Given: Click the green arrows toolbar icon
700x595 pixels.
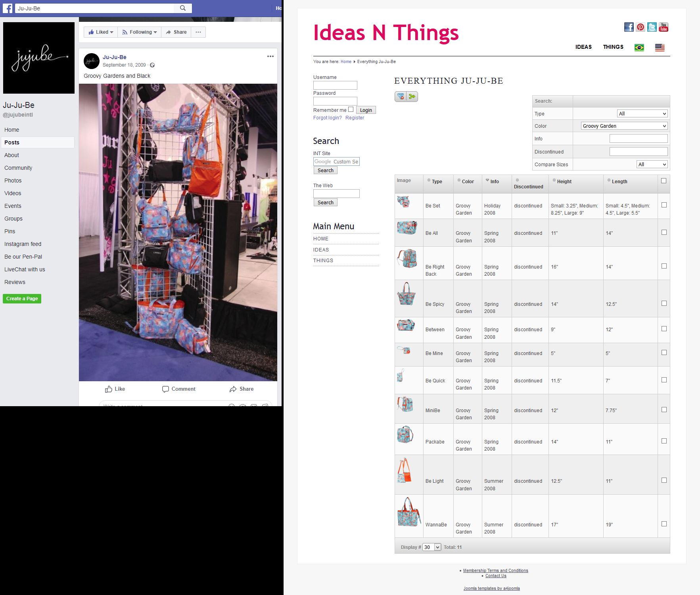Looking at the screenshot, I should [x=412, y=96].
